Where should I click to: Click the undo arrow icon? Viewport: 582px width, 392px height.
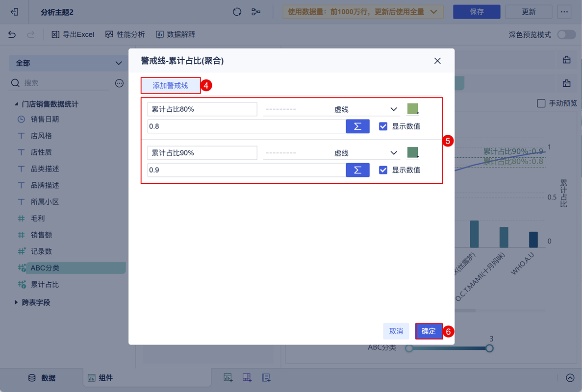(x=11, y=34)
